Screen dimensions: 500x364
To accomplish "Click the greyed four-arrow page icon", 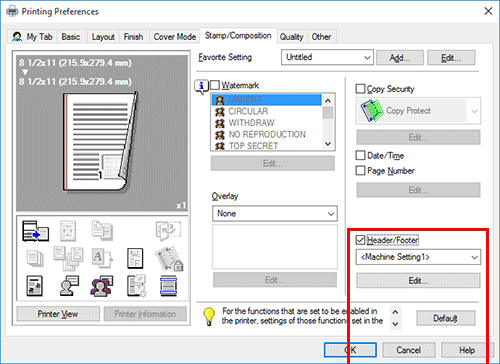I will coord(68,231).
